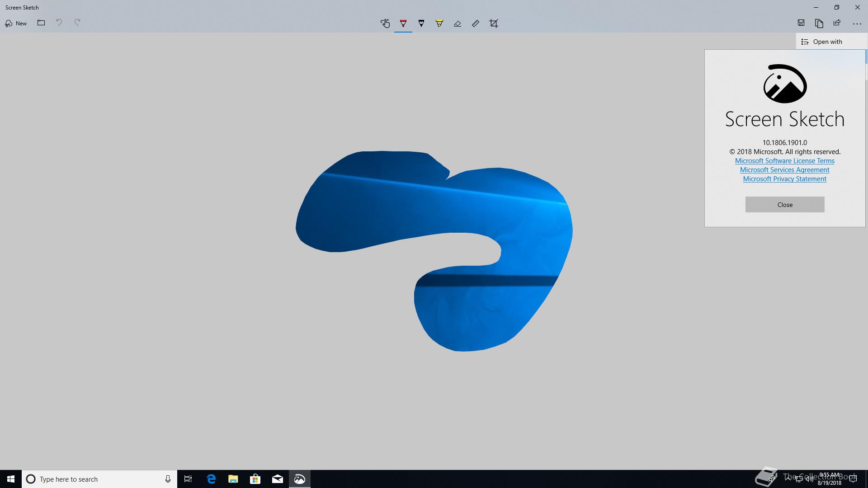The width and height of the screenshot is (868, 488).
Task: Focus the Type here to search box
Action: click(99, 479)
